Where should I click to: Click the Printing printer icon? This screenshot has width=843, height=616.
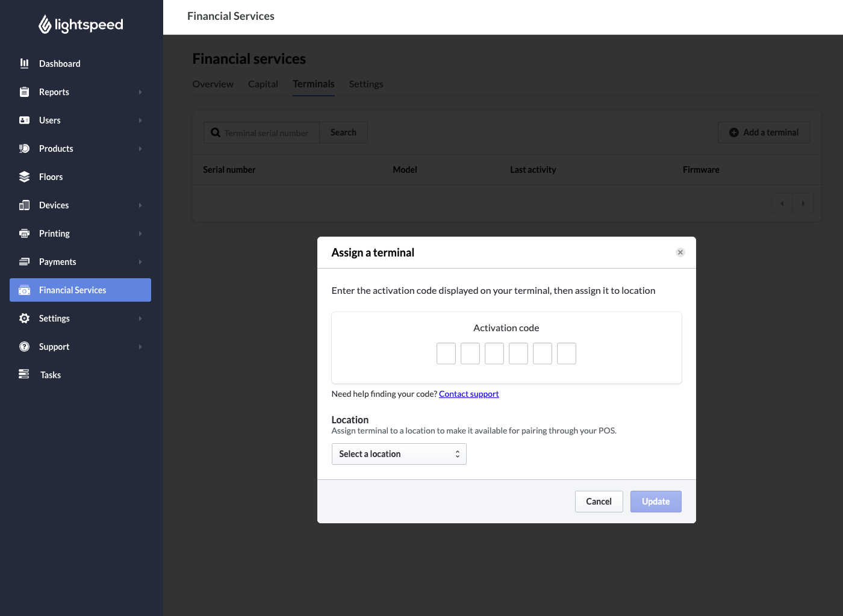24,234
